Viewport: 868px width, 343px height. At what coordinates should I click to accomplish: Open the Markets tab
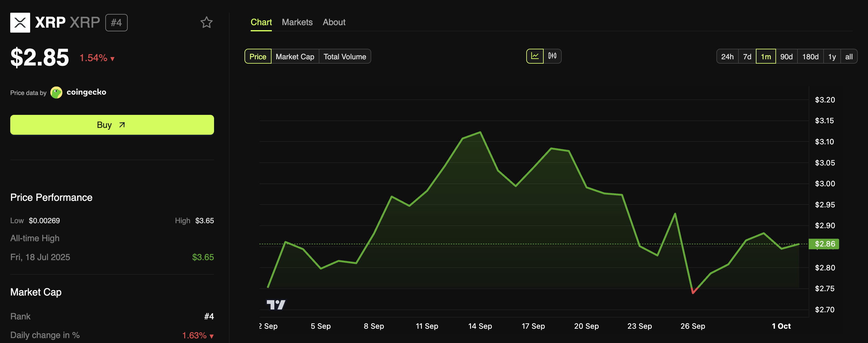(297, 22)
